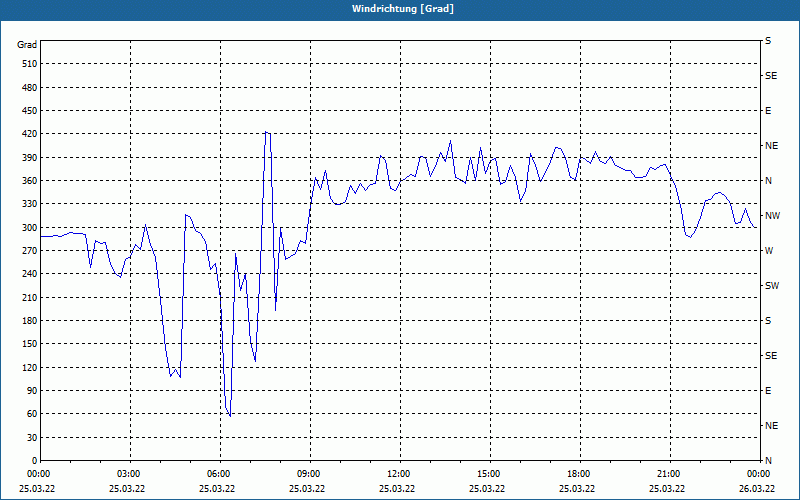800x500 pixels.
Task: Click the 90 left axis label
Action: [x=32, y=391]
